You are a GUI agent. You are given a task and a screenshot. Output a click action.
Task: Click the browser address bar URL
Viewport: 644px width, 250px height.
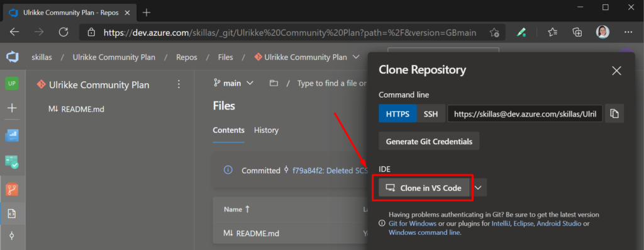[x=289, y=33]
